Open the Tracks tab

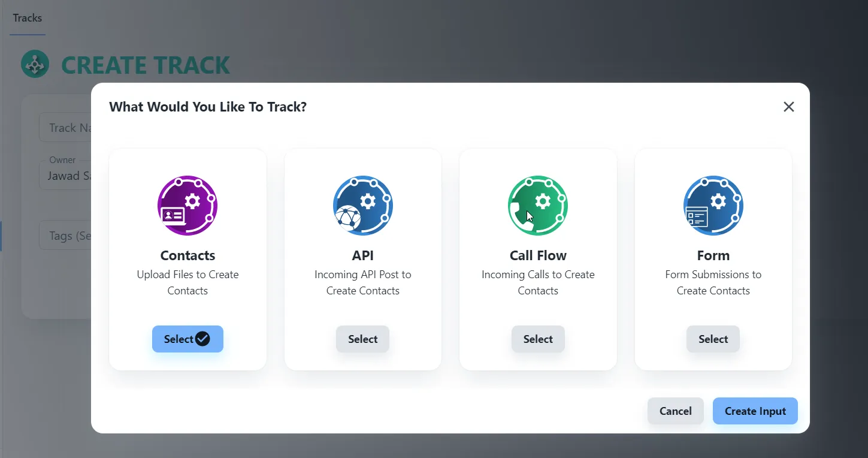28,18
